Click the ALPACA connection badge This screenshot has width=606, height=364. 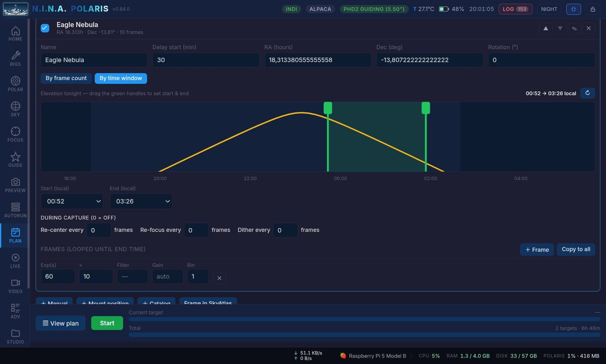point(321,9)
